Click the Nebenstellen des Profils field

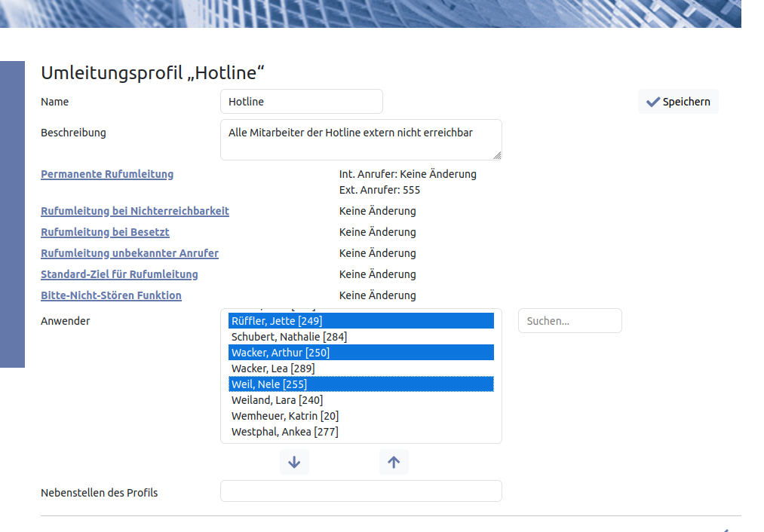(x=361, y=491)
